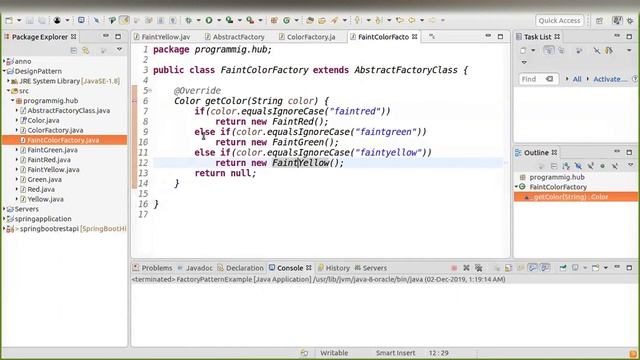Toggle Scroll Lock in Console toolbar
Screen dimensions: 640x360
coord(509,268)
